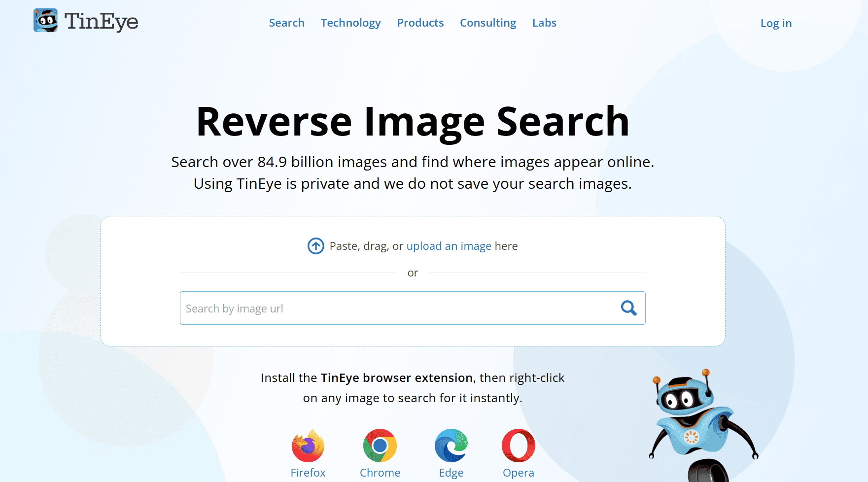Click the 'on any image to search' line
868x482 pixels.
(x=413, y=398)
